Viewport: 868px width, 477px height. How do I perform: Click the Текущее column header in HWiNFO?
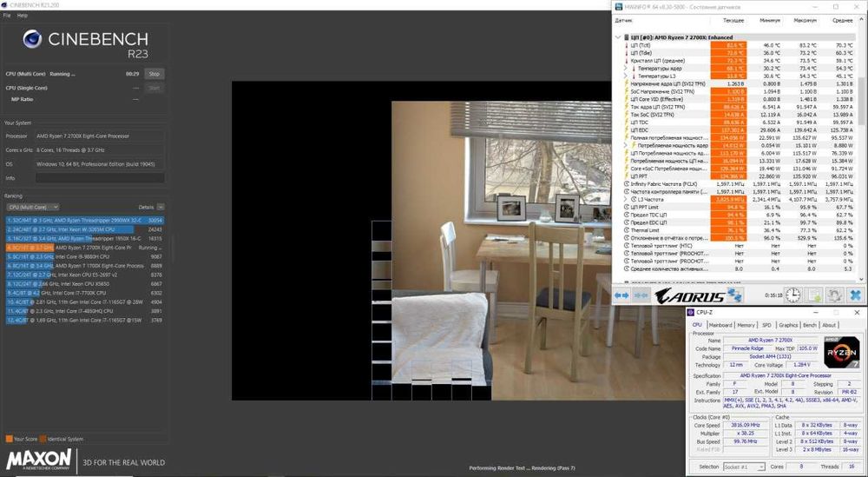pos(733,20)
